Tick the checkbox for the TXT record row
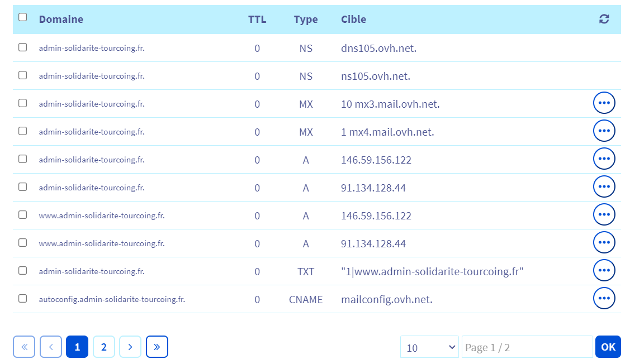Viewport: 630px width, 364px height. click(23, 271)
